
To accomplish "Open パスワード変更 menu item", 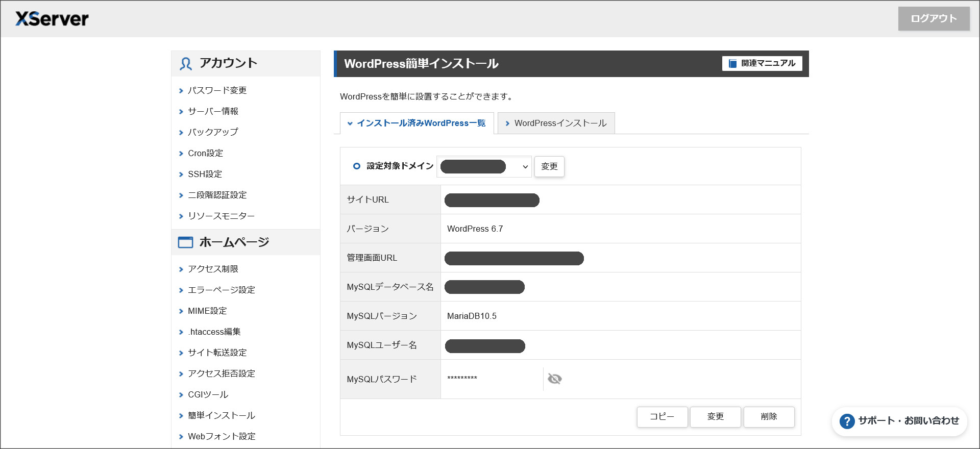I will [x=217, y=90].
